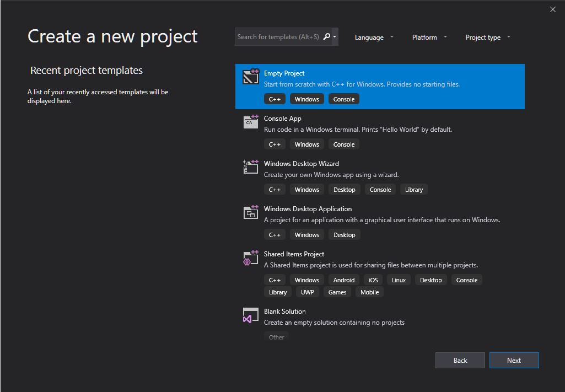Select the Windows Desktop Application title

coord(308,208)
